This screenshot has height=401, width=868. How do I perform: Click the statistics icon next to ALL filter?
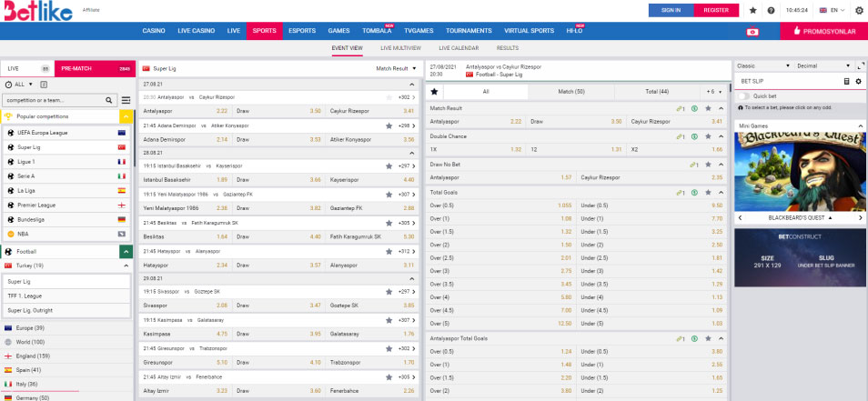[x=44, y=85]
